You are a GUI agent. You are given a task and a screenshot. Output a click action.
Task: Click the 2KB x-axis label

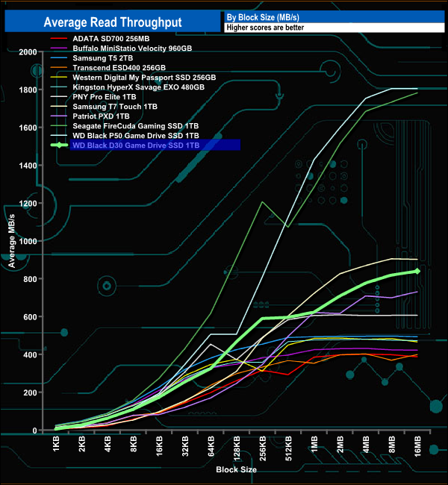click(x=82, y=444)
